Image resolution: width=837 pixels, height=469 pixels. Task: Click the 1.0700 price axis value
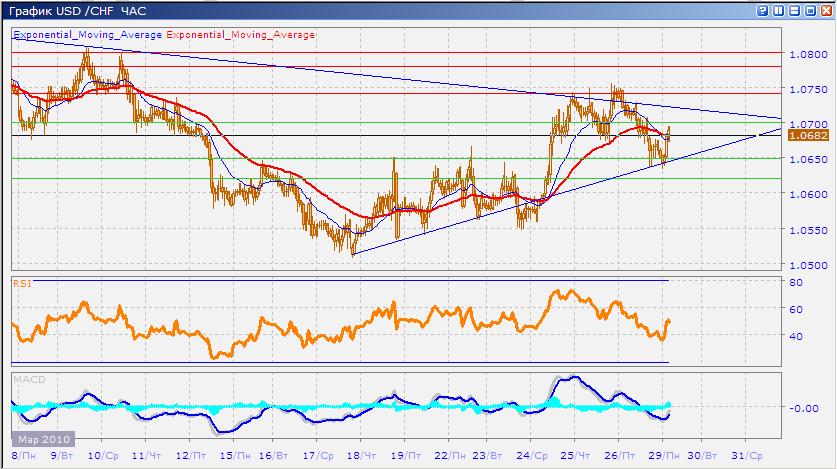(808, 124)
